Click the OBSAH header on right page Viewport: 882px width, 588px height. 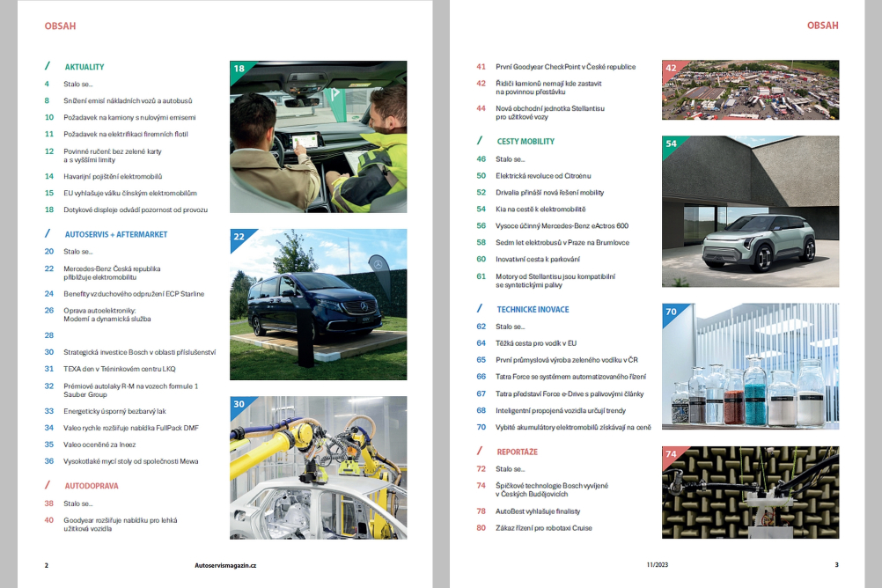coord(823,26)
